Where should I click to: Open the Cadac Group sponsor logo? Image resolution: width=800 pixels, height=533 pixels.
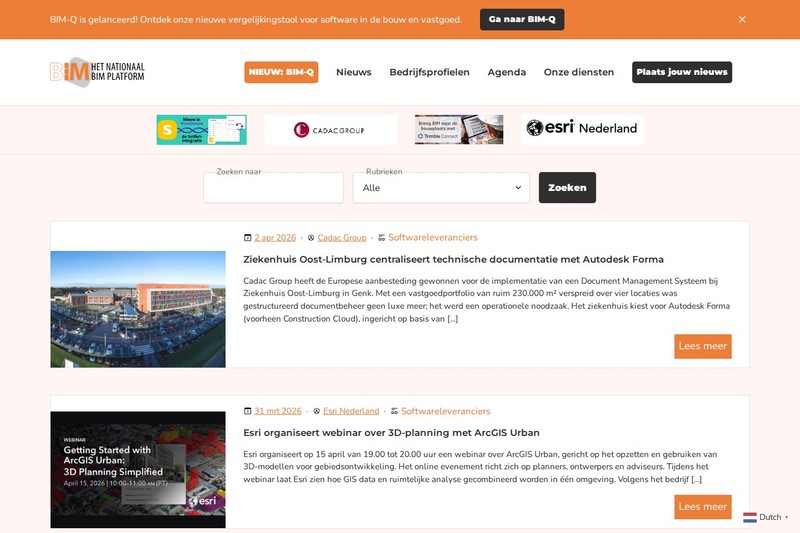pyautogui.click(x=330, y=130)
